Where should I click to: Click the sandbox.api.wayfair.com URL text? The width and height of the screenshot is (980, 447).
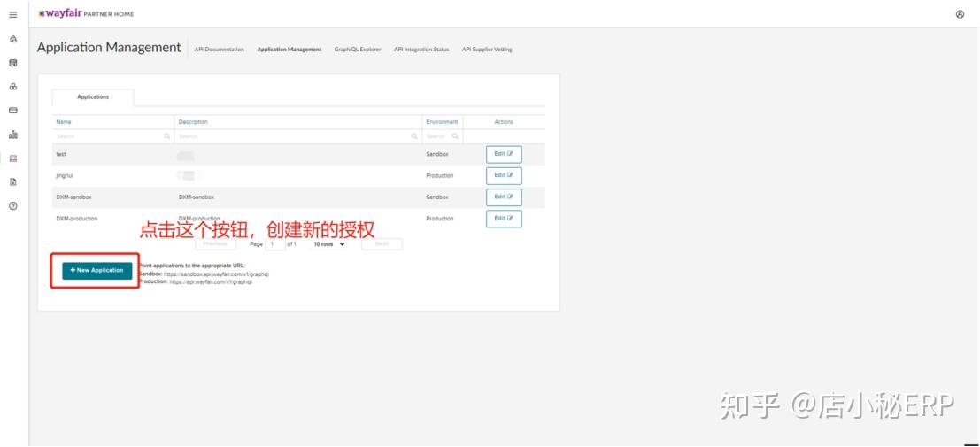pyautogui.click(x=216, y=274)
